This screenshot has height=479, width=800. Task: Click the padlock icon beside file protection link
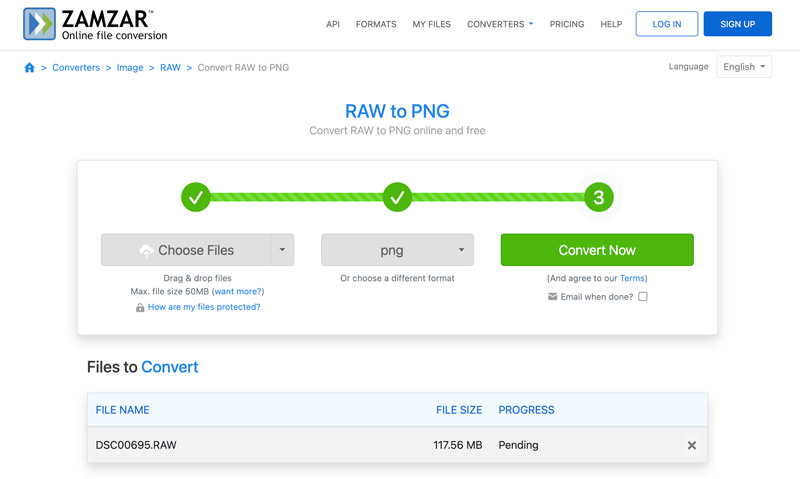point(140,308)
